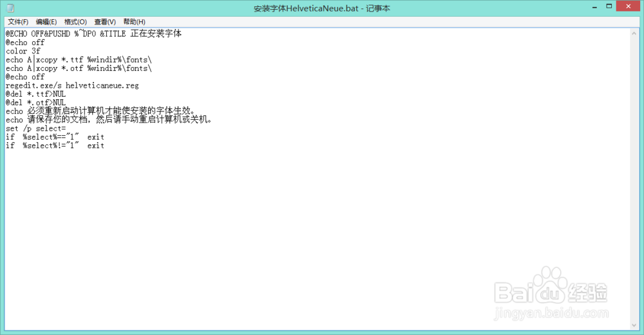Open the 编辑(E) menu

pos(46,22)
